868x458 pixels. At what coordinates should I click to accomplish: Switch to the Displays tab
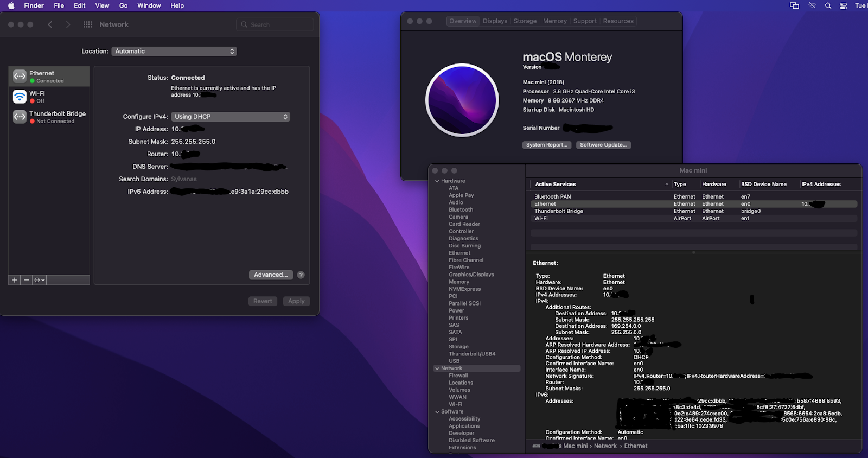[495, 21]
